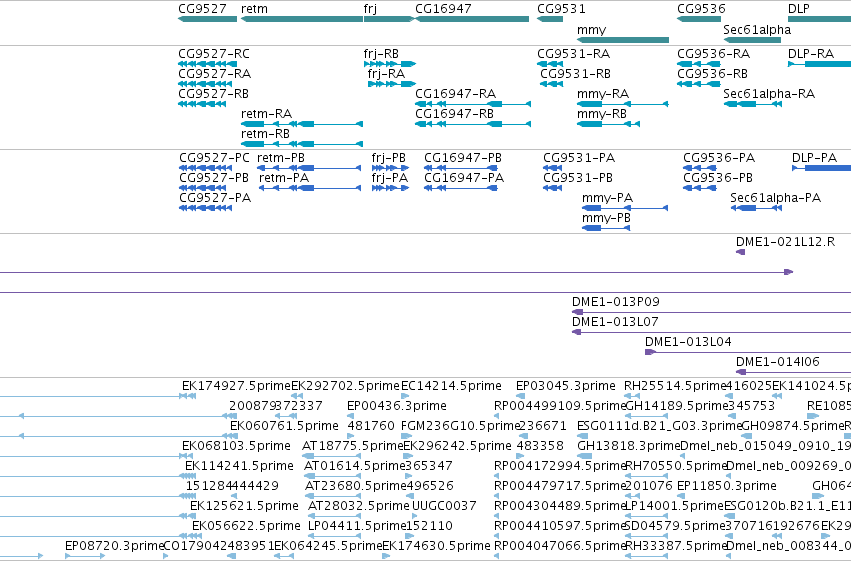The image size is (851, 561).
Task: Select the DLP-PA protein label
Action: tap(815, 158)
